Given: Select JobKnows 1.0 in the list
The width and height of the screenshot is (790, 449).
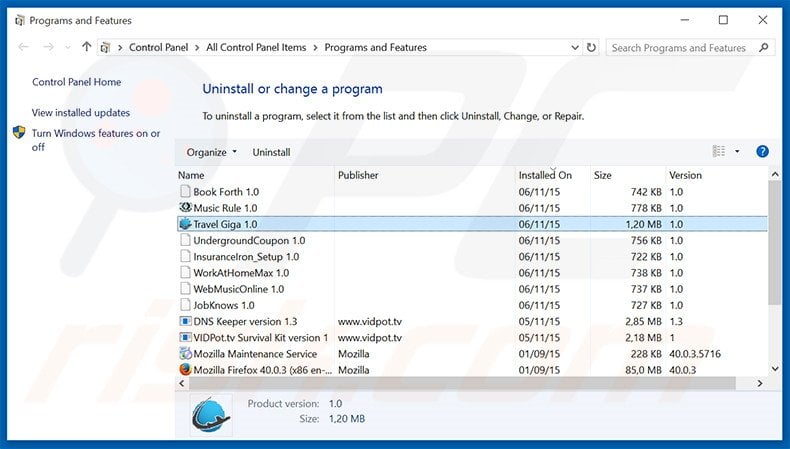Looking at the screenshot, I should (472, 305).
